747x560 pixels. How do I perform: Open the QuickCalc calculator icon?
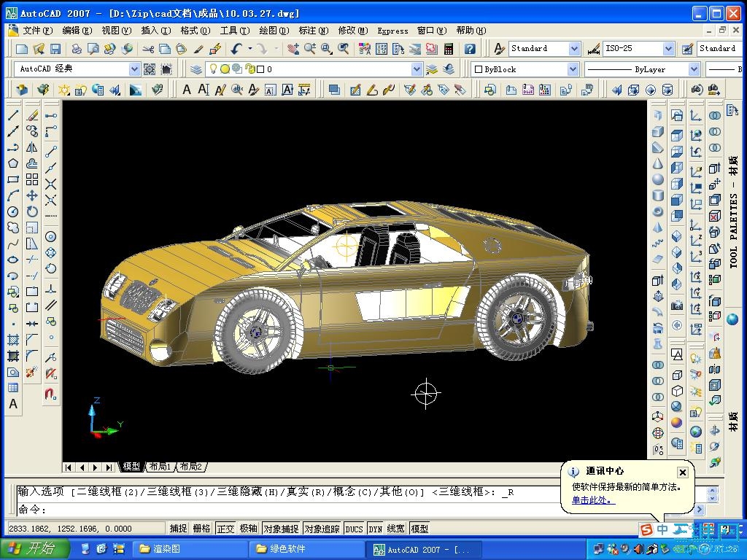(x=449, y=49)
